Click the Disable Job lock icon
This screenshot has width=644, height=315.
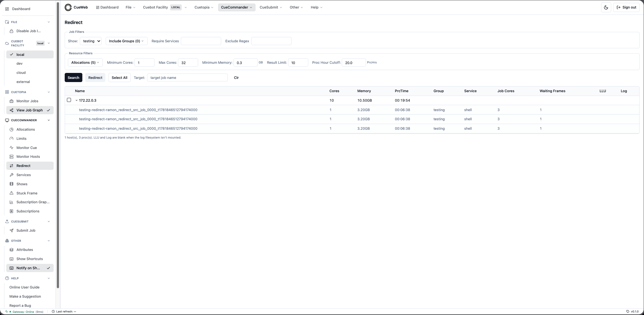coord(12,31)
